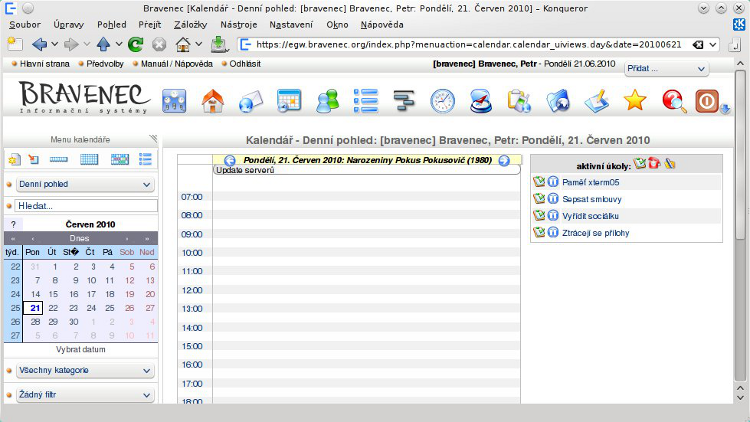750x422 pixels.
Task: Click the Předvolby link
Action: click(x=105, y=64)
